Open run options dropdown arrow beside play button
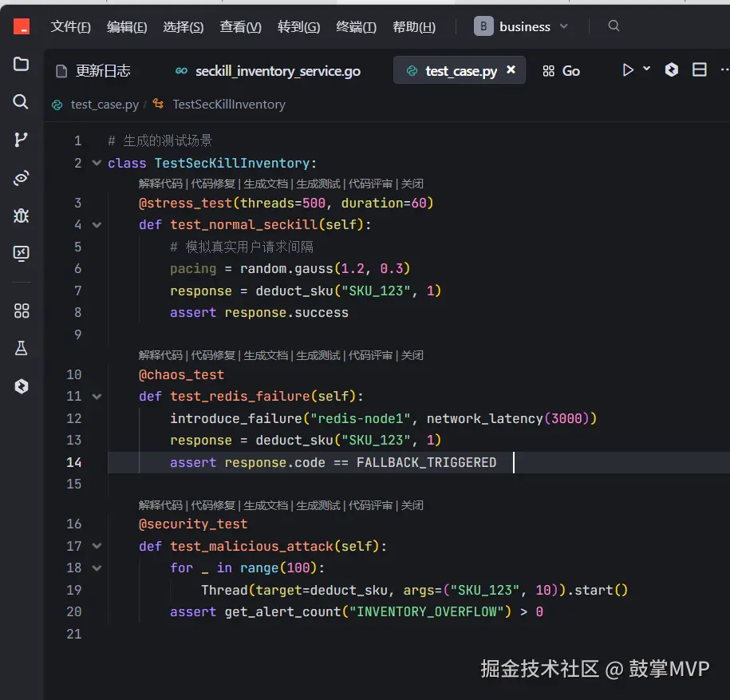Image resolution: width=730 pixels, height=700 pixels. pos(647,69)
